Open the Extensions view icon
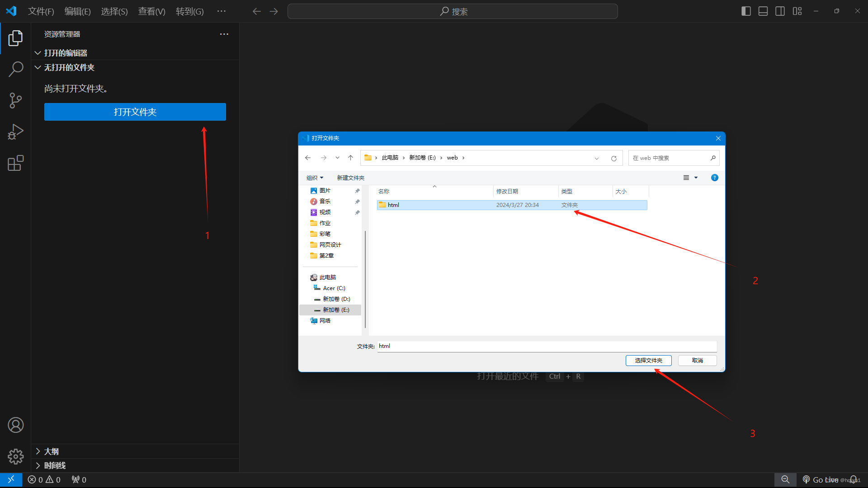This screenshot has height=488, width=868. pyautogui.click(x=16, y=163)
